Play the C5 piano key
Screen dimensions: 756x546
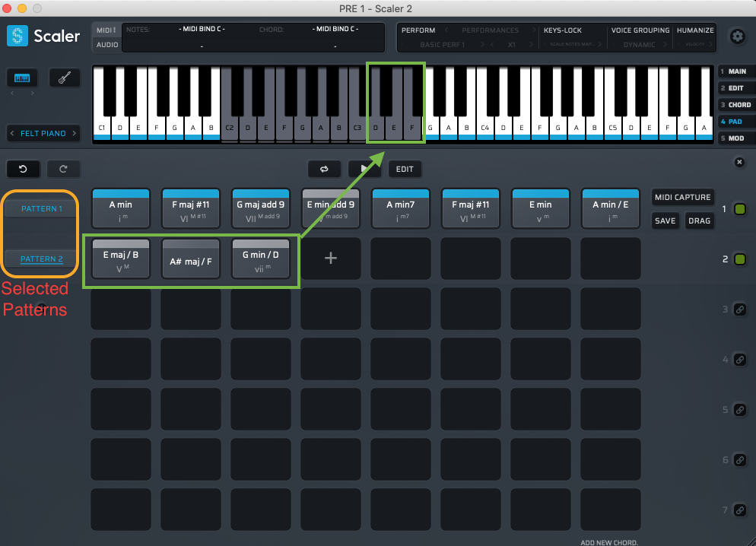613,129
